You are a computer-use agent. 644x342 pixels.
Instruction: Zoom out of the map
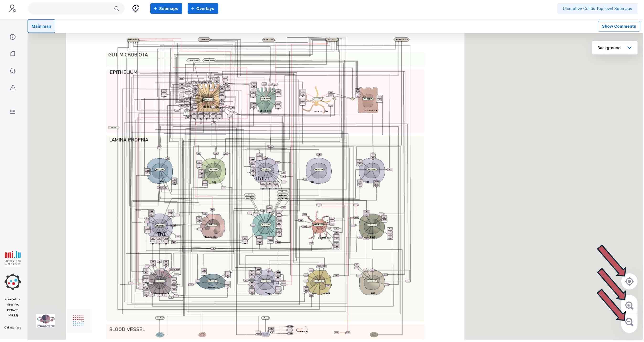tap(629, 322)
